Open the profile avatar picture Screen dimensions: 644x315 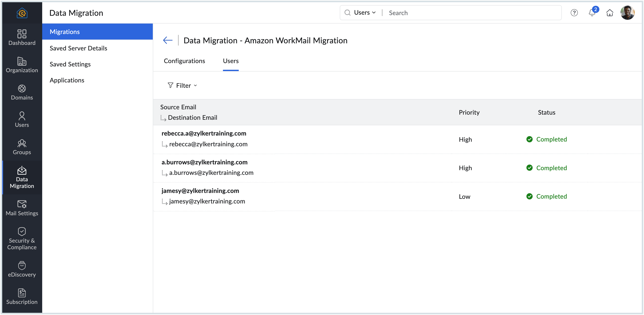[x=627, y=13]
